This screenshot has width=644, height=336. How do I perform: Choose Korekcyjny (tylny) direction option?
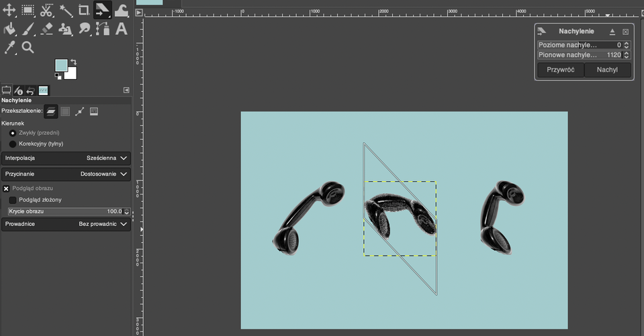coord(13,144)
